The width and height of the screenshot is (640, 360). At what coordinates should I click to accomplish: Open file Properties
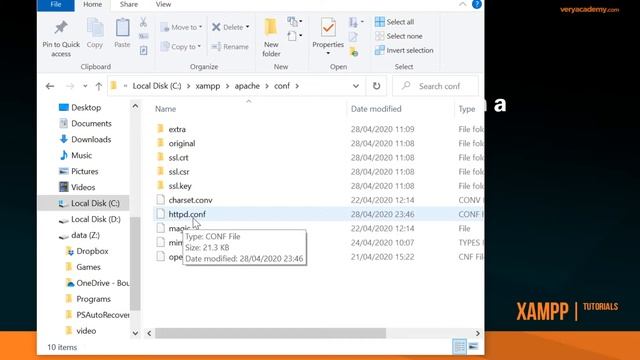[x=328, y=37]
